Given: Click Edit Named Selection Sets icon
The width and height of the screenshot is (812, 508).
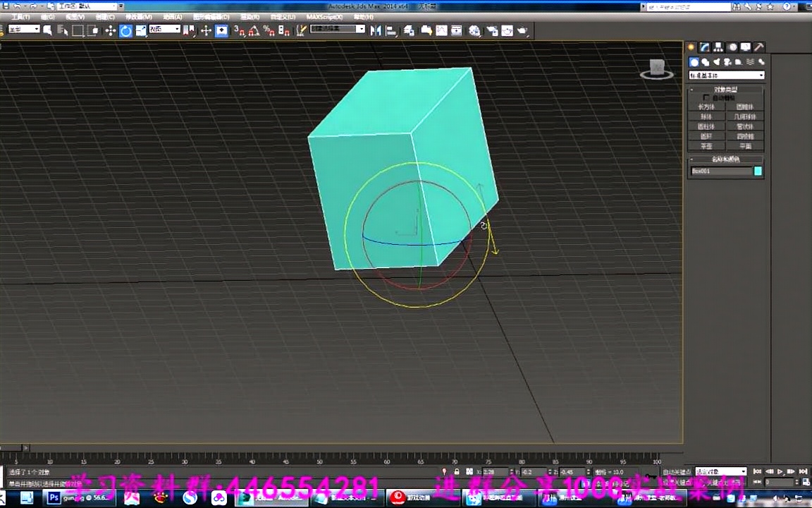Looking at the screenshot, I should pyautogui.click(x=301, y=31).
